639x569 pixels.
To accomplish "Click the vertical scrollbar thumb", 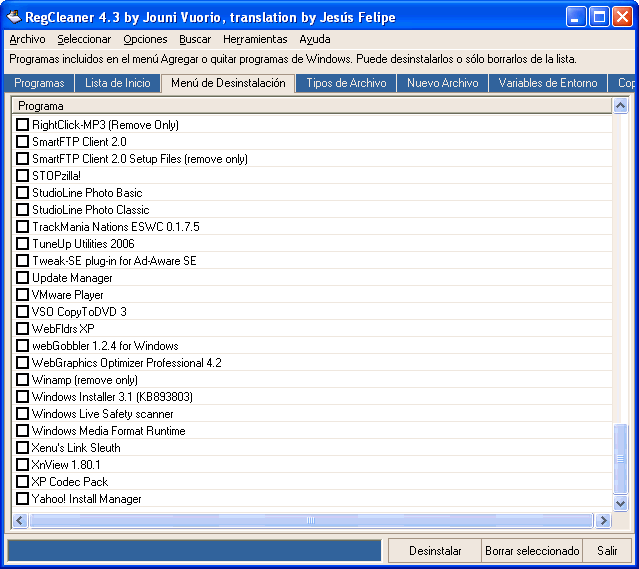I will pyautogui.click(x=620, y=459).
